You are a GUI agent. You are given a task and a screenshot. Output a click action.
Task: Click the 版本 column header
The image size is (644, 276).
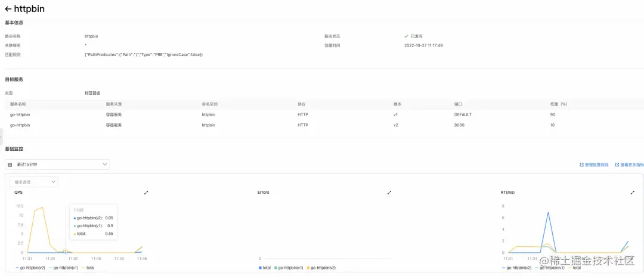pos(397,104)
